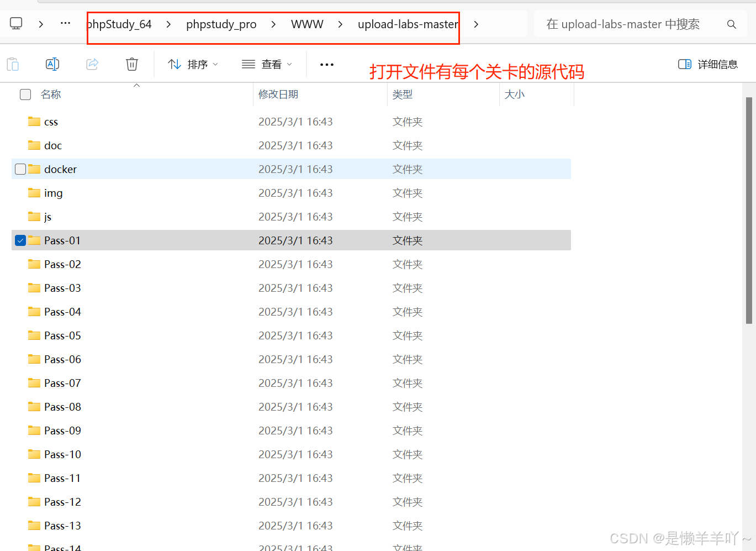Select the Rename icon
Screen dimensions: 756x551
52,64
